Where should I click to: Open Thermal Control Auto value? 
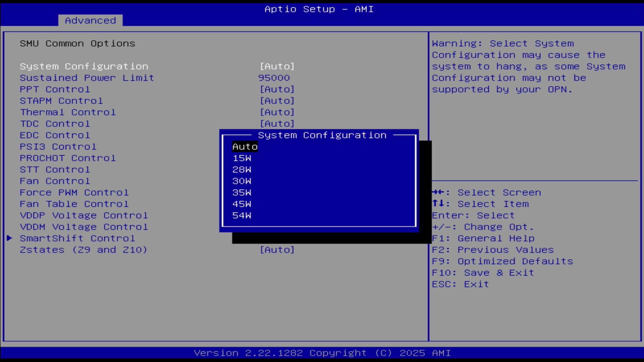coord(277,112)
